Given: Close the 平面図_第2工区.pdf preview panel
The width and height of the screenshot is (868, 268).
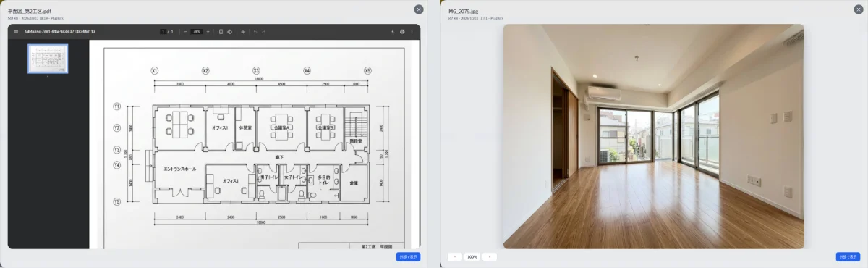Looking at the screenshot, I should (419, 9).
